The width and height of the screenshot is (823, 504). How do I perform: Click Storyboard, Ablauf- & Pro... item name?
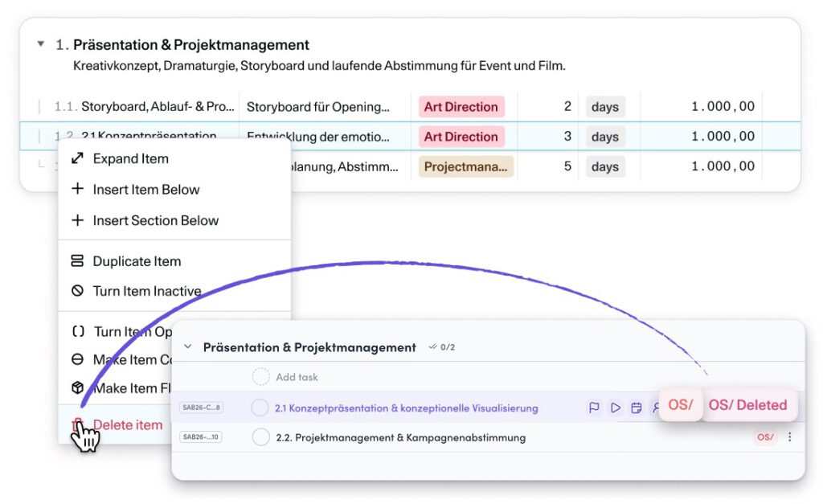(x=158, y=107)
